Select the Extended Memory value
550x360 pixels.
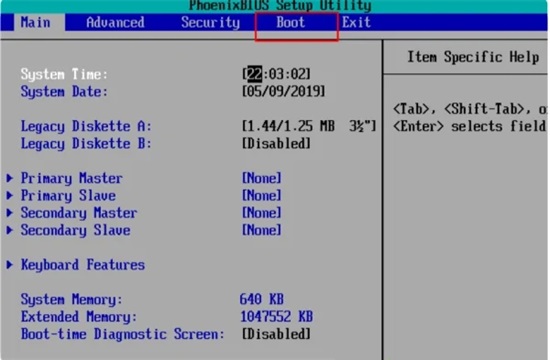pos(276,317)
